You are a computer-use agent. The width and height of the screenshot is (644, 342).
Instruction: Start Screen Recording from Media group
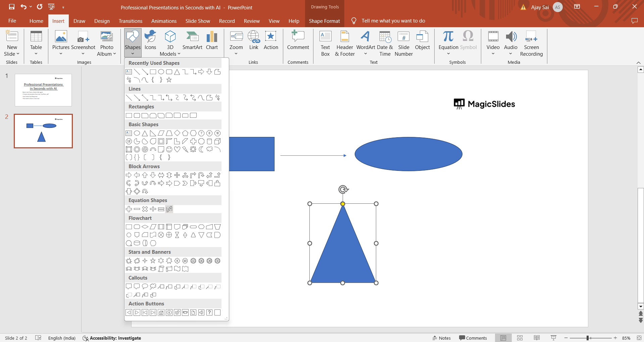531,43
